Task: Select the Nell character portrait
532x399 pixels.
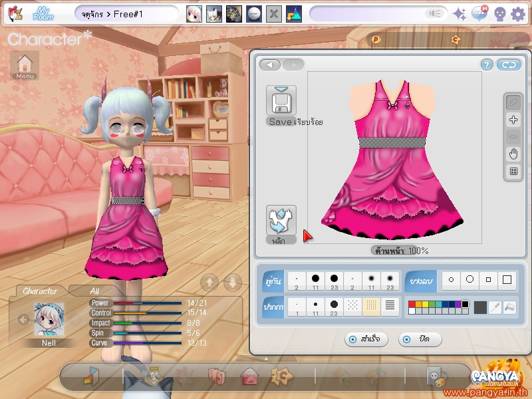Action: (x=49, y=320)
